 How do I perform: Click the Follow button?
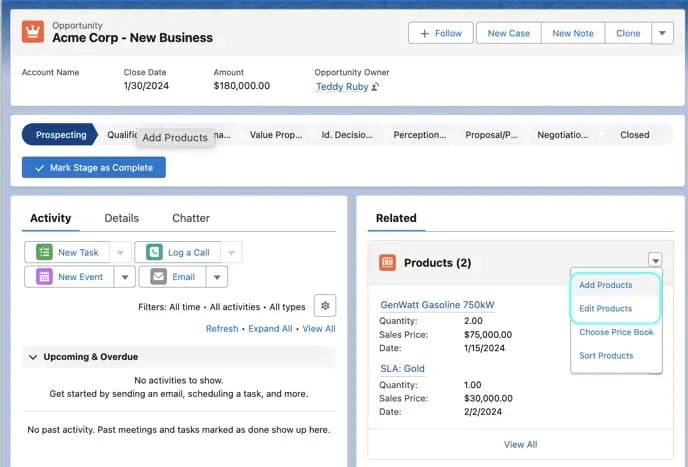click(x=441, y=33)
